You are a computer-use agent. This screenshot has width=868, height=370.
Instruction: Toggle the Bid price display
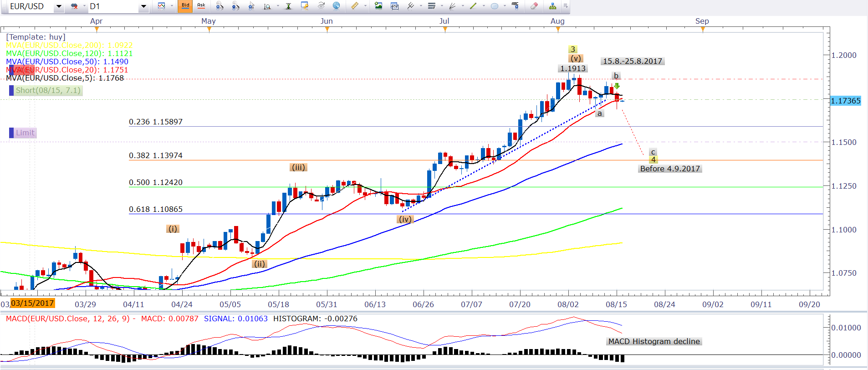click(185, 6)
